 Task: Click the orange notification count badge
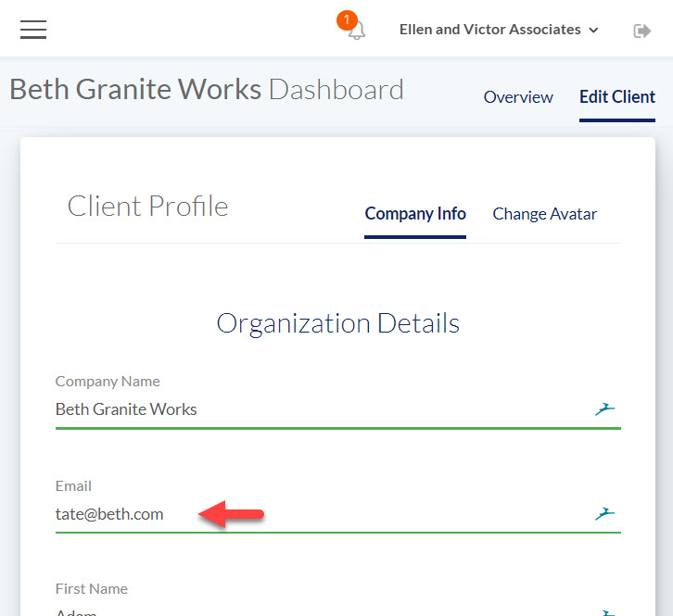[x=347, y=19]
